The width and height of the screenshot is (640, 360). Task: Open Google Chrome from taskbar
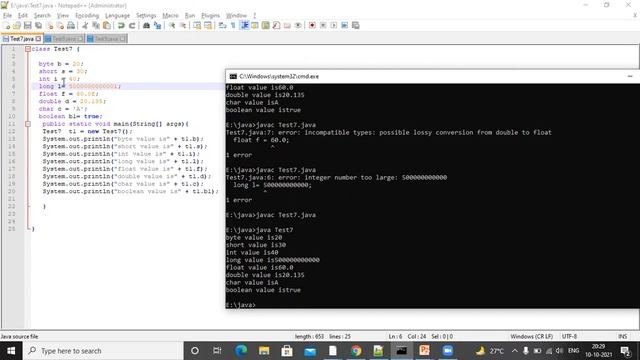tap(356, 351)
